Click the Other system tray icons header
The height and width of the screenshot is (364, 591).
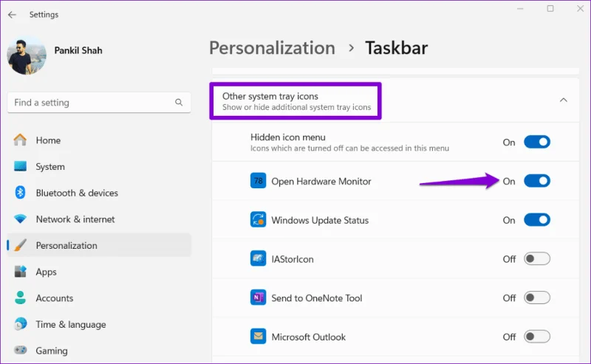pyautogui.click(x=395, y=101)
